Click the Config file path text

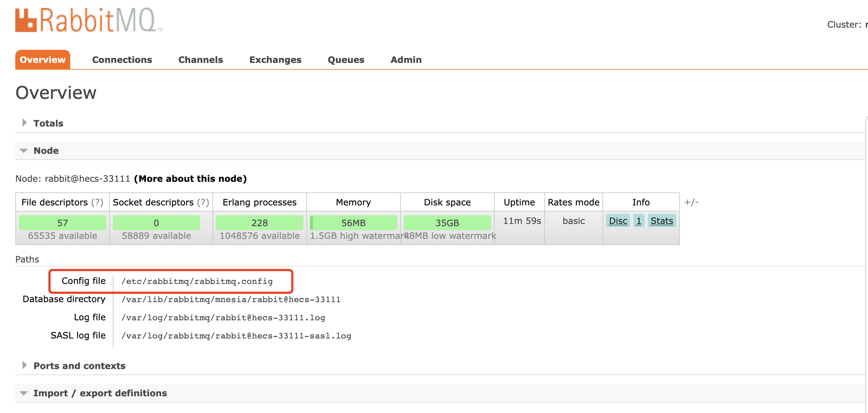click(x=197, y=281)
